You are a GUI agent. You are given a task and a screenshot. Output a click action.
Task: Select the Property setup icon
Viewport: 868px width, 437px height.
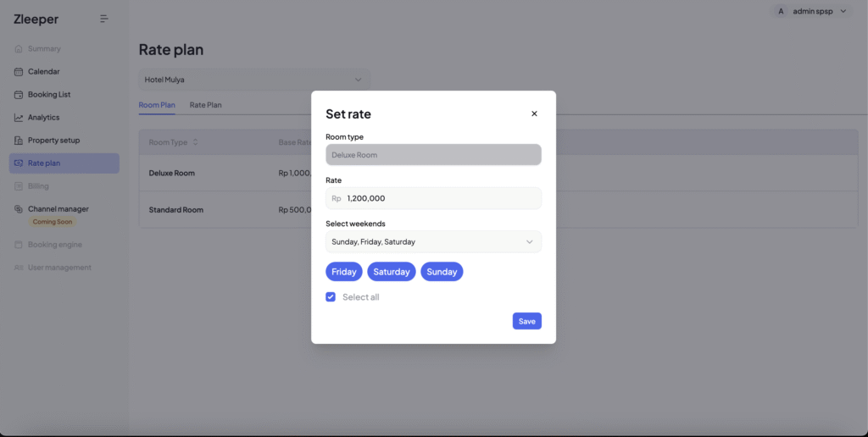(x=19, y=141)
